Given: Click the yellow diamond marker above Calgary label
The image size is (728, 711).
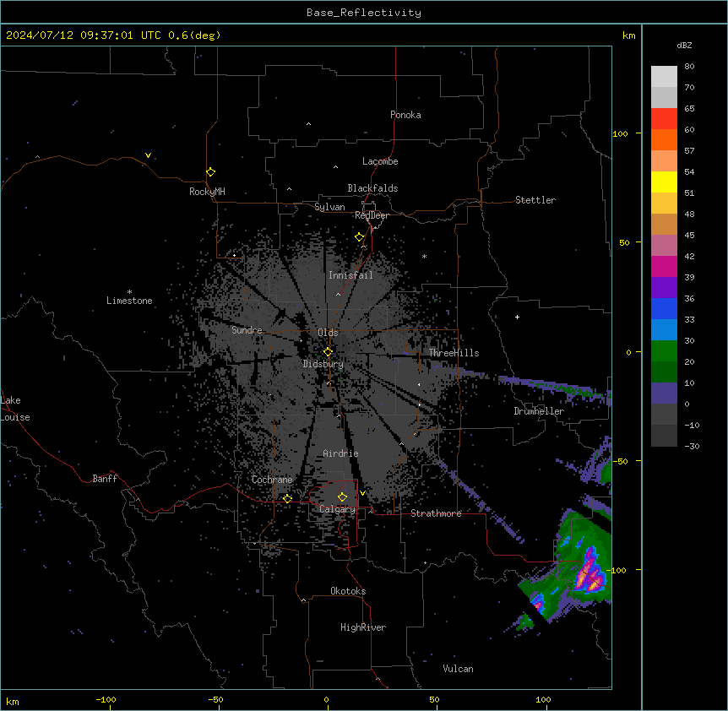Looking at the screenshot, I should (x=342, y=497).
